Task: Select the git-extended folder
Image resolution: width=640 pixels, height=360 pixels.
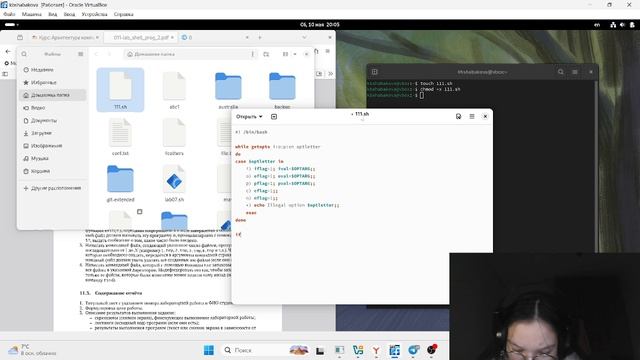Action: 120,183
